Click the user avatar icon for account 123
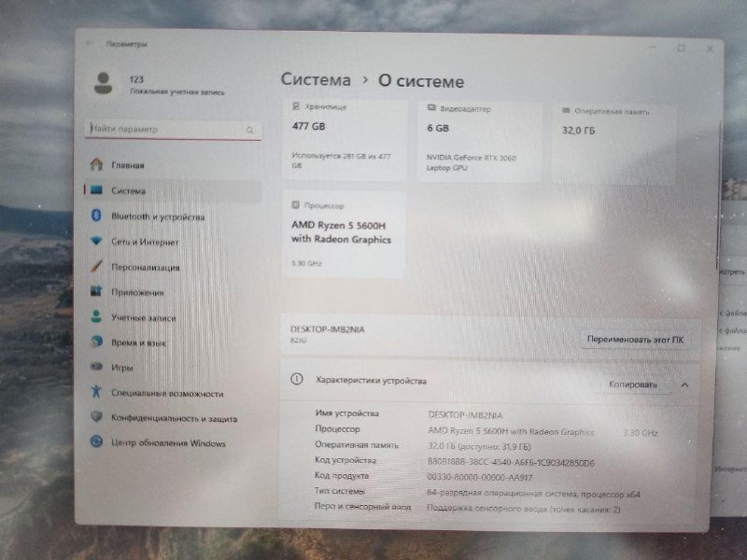The image size is (747, 560). [x=103, y=83]
